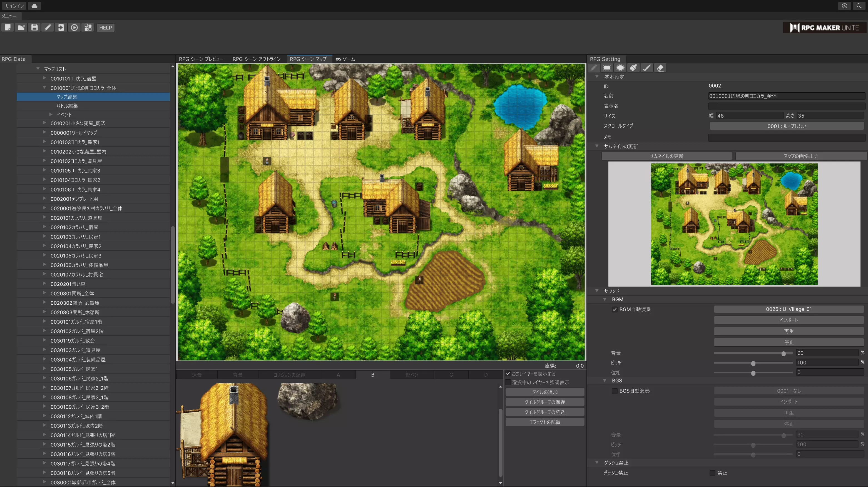Toggle このレイヤーを表示する checkbox
868x487 pixels.
pos(508,373)
